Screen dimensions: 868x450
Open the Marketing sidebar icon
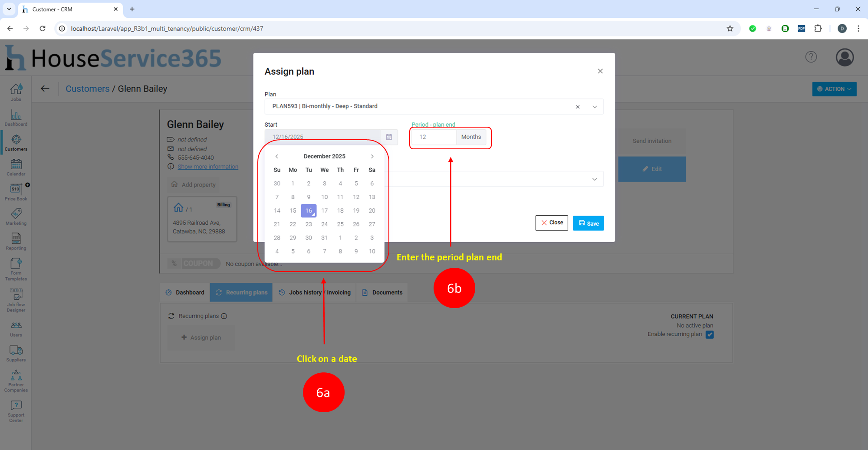coord(16,217)
